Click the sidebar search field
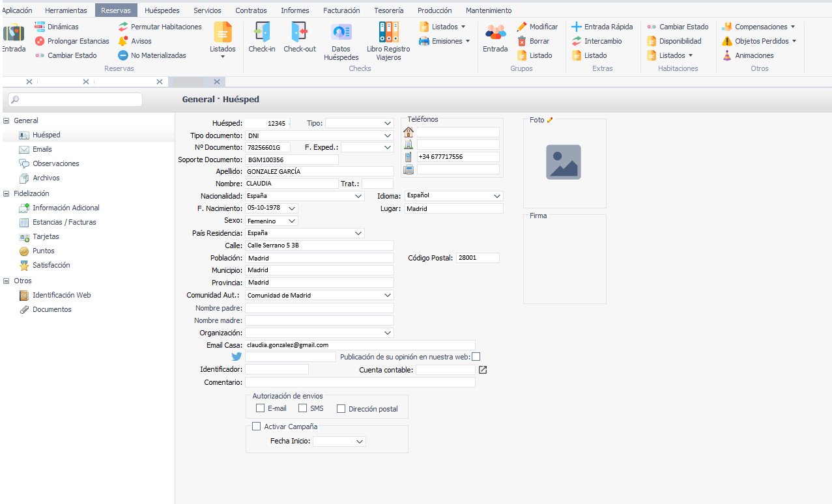This screenshot has height=504, width=832. 76,100
